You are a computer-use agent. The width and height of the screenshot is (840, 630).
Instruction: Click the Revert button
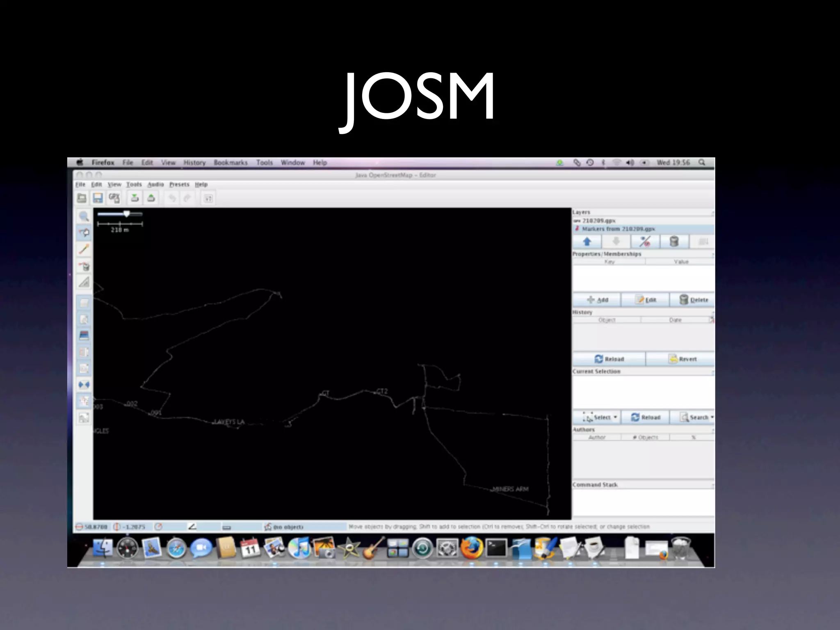click(681, 359)
